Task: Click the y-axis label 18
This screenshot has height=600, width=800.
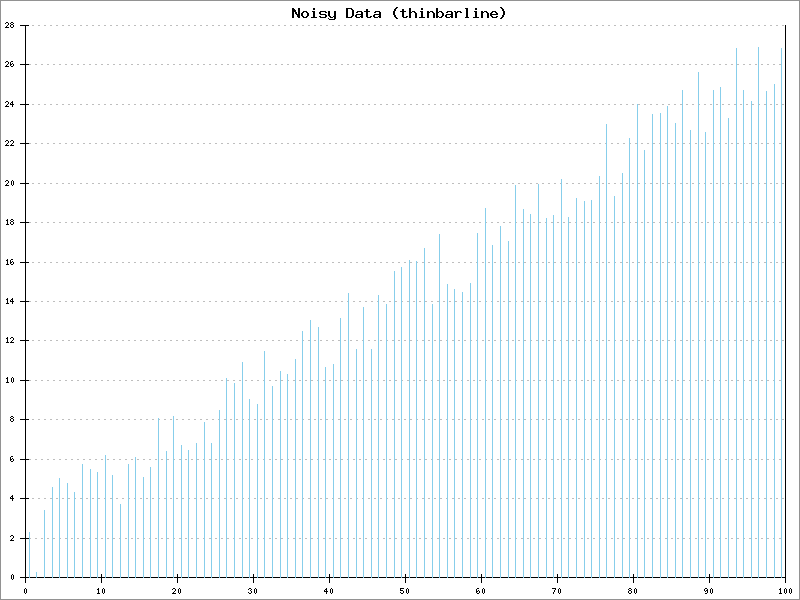Action: click(9, 222)
